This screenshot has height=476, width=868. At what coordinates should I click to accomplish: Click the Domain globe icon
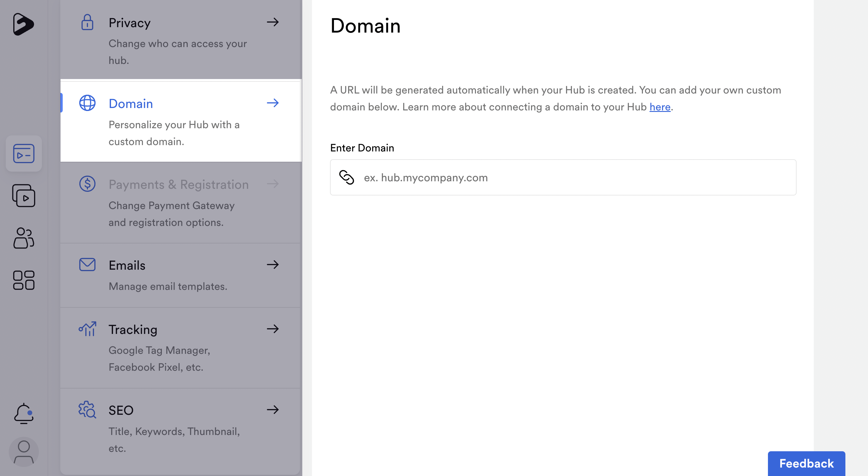pyautogui.click(x=87, y=103)
